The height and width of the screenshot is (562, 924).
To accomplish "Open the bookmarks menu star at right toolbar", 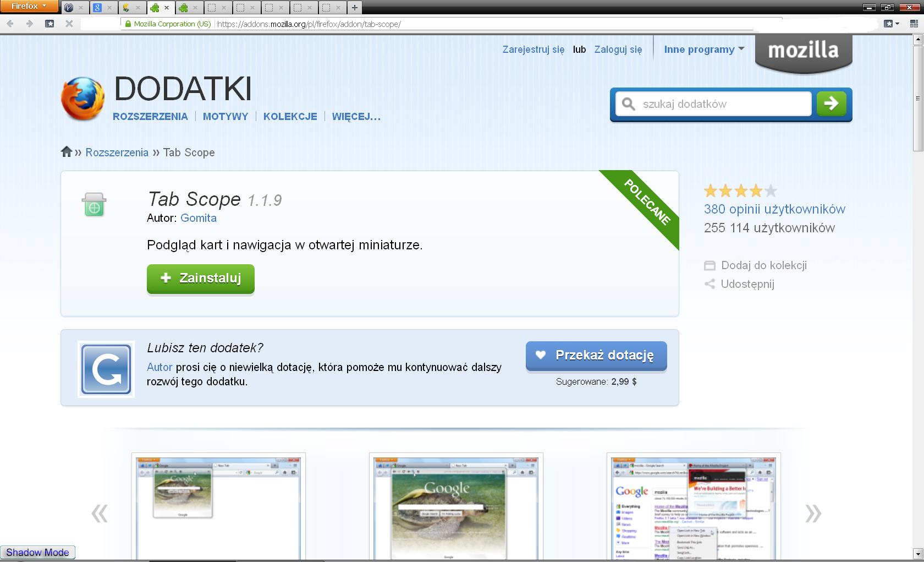I will pos(888,24).
